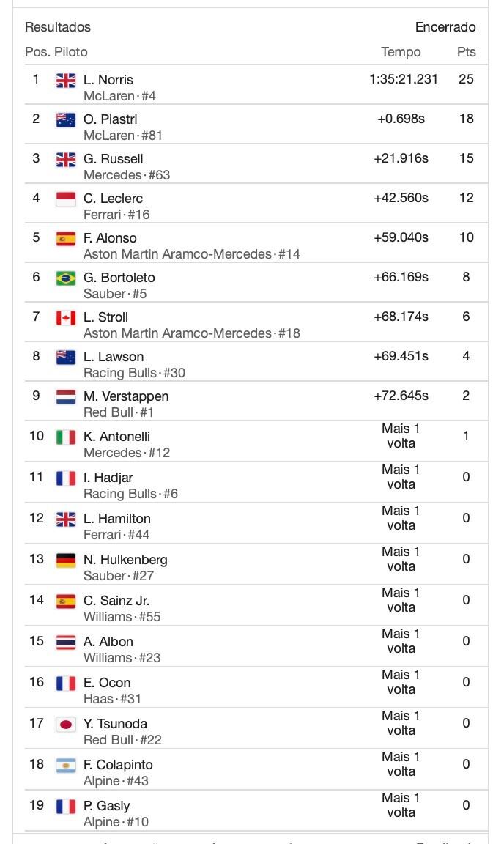Click the Monaco flag beside C. Leclerc
This screenshot has width=504, height=844.
(66, 199)
